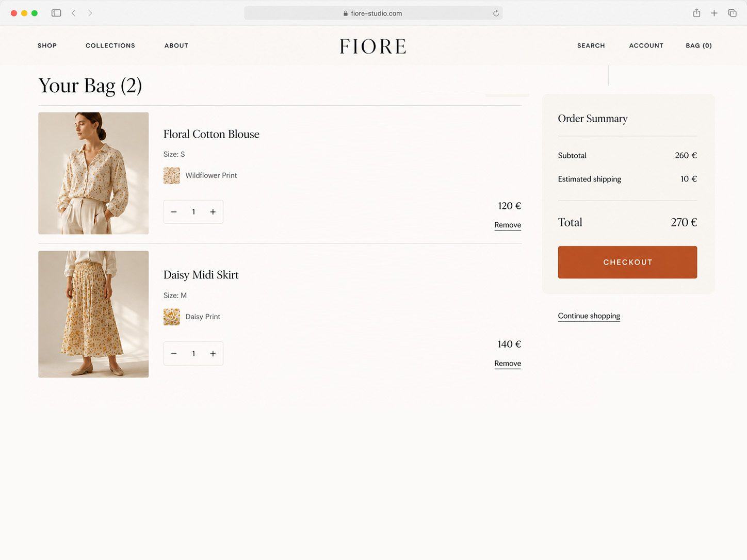The image size is (747, 560).
Task: Increase the Daisy Midi Skirt quantity
Action: point(213,354)
